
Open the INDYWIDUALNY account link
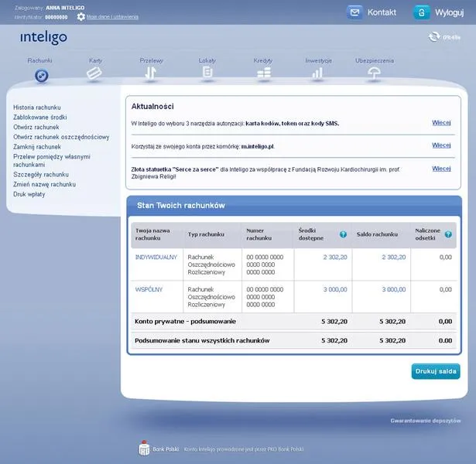pos(156,257)
